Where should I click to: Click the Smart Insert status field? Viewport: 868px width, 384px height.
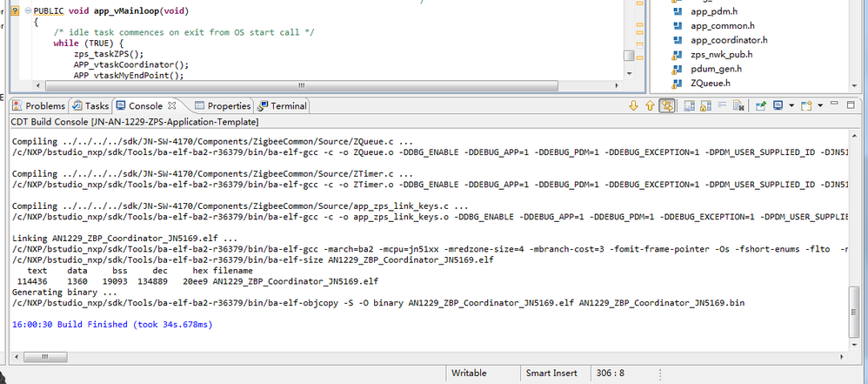click(551, 373)
